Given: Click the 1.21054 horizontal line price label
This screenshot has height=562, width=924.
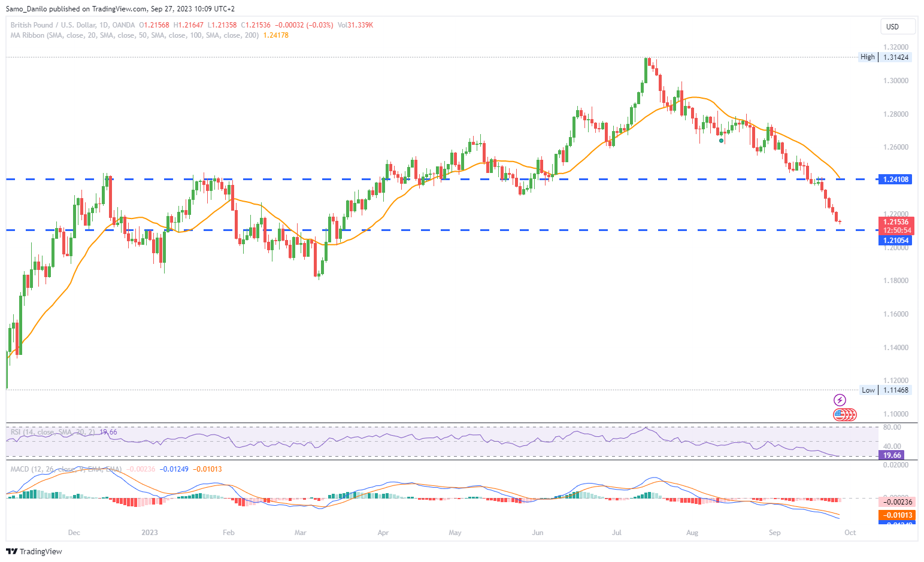Looking at the screenshot, I should pyautogui.click(x=895, y=241).
